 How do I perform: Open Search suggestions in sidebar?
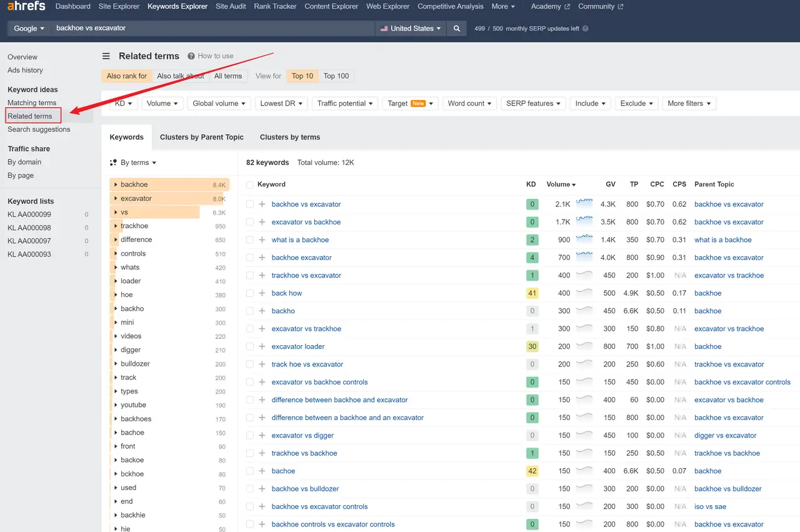(x=39, y=129)
